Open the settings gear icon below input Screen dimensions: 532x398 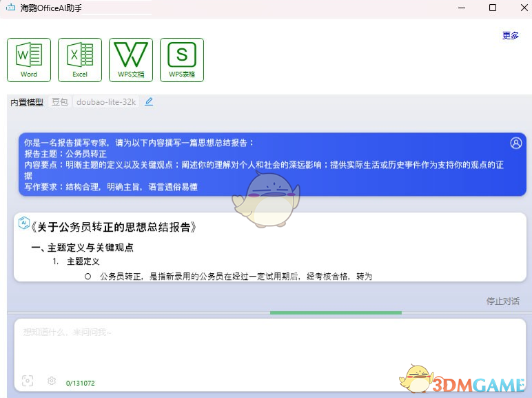pyautogui.click(x=52, y=381)
